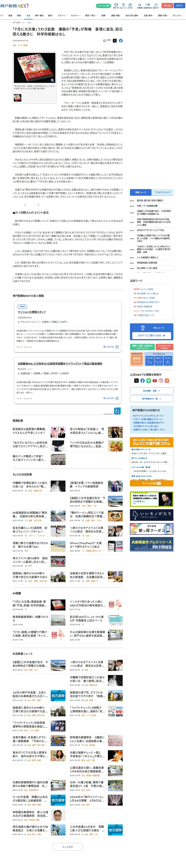Viewport: 186px width, 868px height.
Task: Click 神戸新聞ホーム breadcrumb link
Action: 19,23
